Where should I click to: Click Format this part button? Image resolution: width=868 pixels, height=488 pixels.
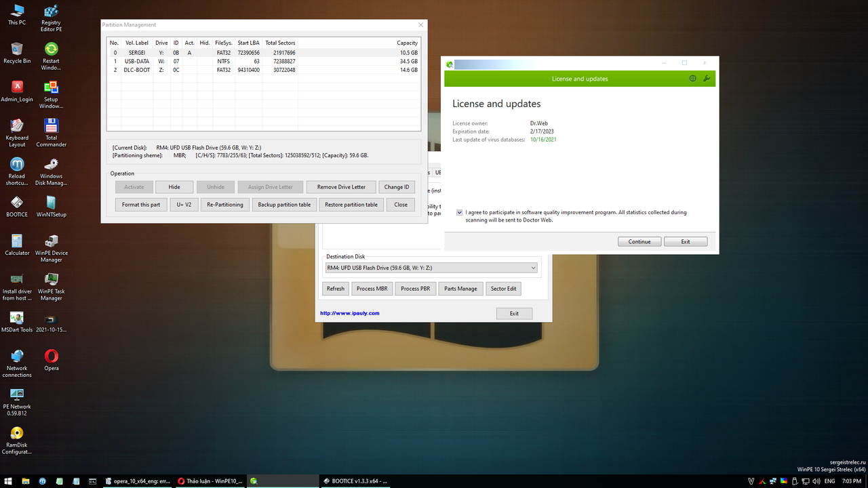click(x=141, y=205)
